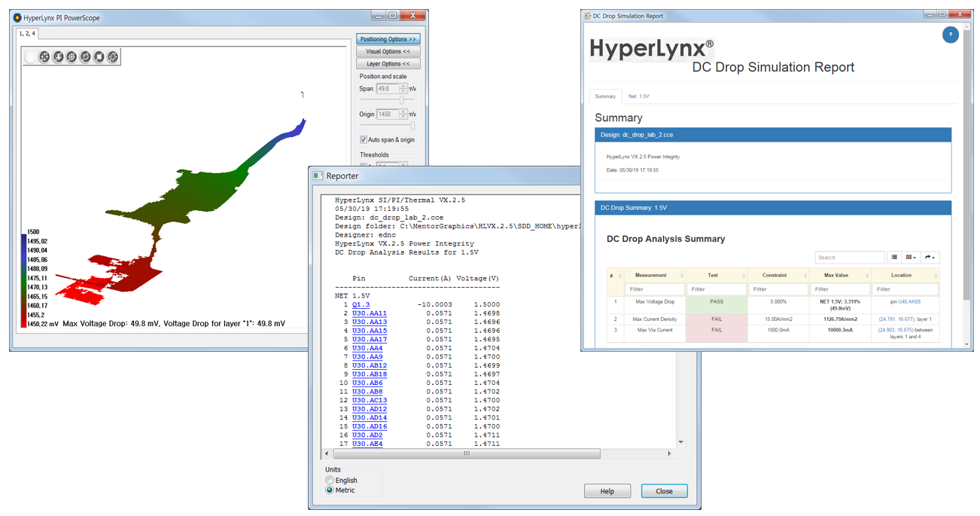Open the export arrow dropdown in report table
The height and width of the screenshot is (516, 980).
[x=930, y=258]
